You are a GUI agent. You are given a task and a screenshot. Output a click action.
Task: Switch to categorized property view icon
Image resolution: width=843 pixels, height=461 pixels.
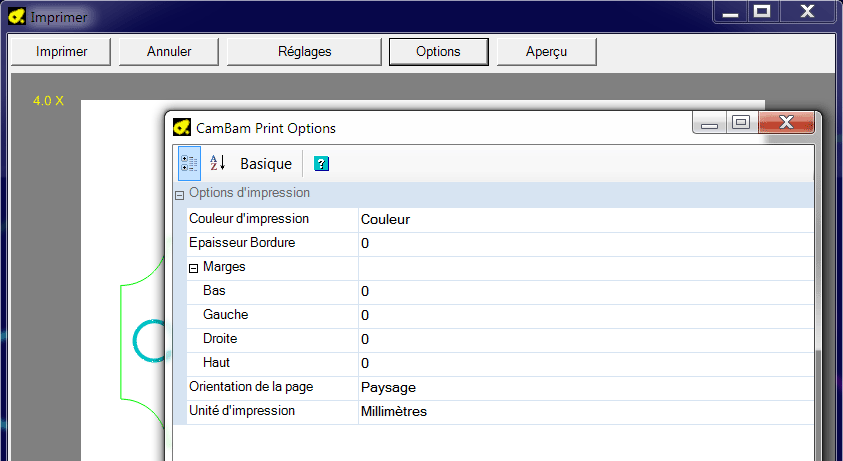(189, 164)
